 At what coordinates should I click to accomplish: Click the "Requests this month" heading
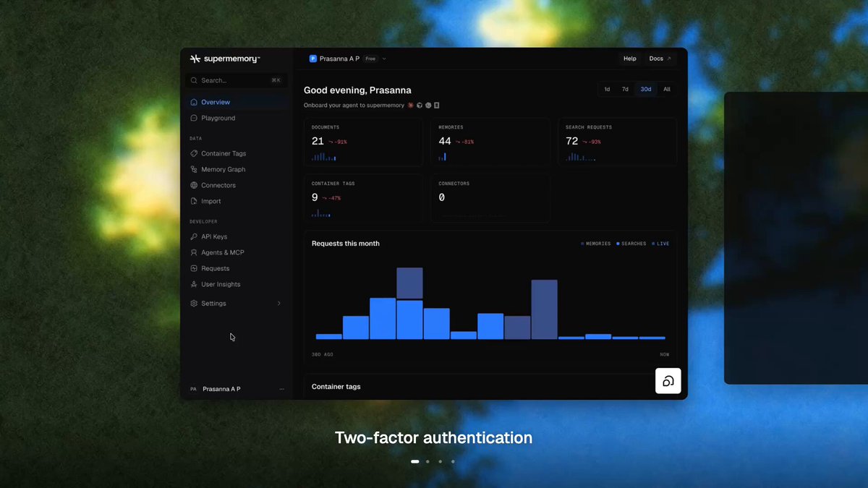click(x=346, y=244)
